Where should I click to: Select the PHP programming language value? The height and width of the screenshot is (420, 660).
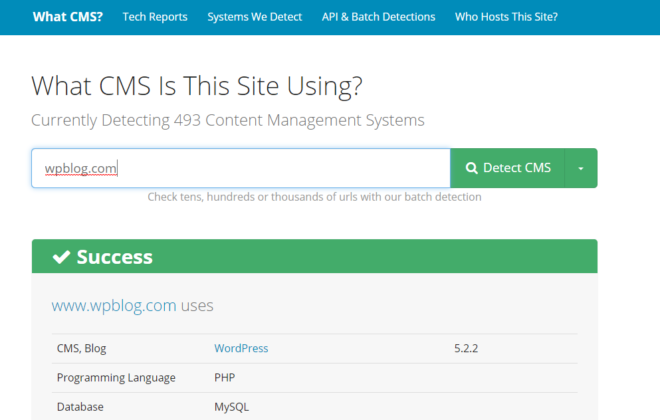point(224,377)
